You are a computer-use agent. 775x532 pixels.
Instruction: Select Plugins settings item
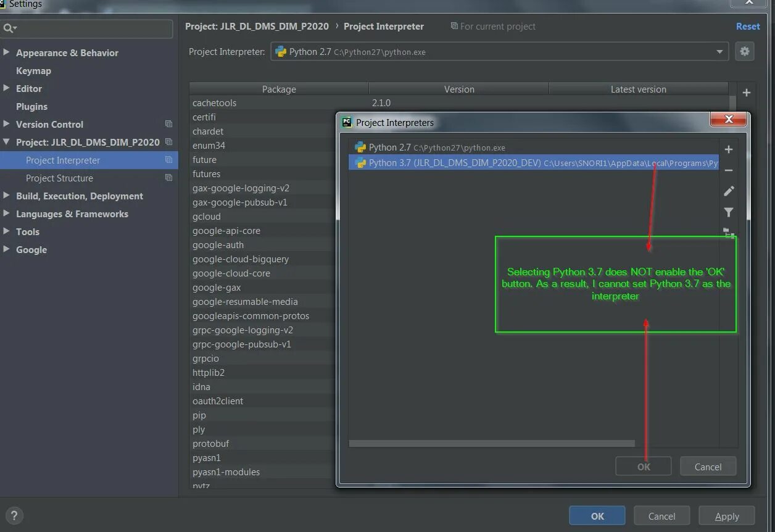[x=31, y=106]
